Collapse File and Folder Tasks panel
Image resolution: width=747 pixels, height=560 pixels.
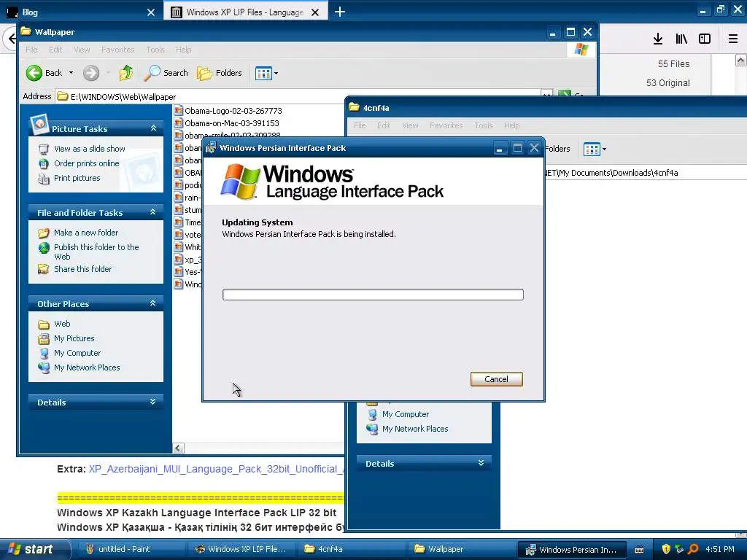(153, 212)
